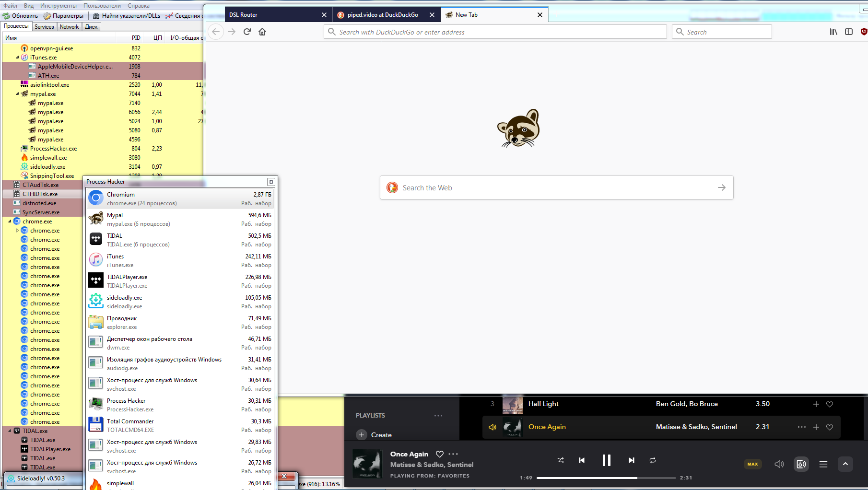Image resolution: width=868 pixels, height=490 pixels.
Task: Go to home page in browser toolbar
Action: 262,32
